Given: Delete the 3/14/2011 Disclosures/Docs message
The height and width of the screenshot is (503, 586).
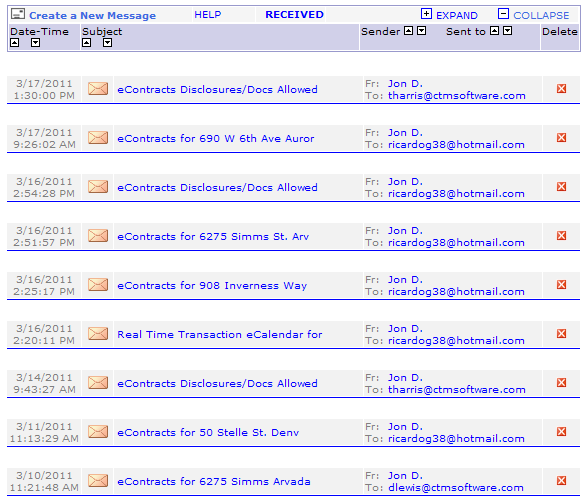Looking at the screenshot, I should 561,383.
